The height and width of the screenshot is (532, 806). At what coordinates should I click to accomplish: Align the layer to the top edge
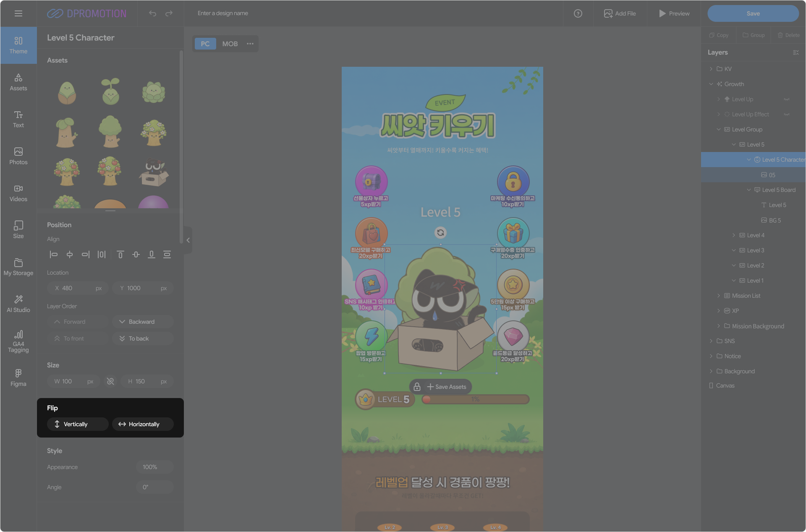point(120,254)
